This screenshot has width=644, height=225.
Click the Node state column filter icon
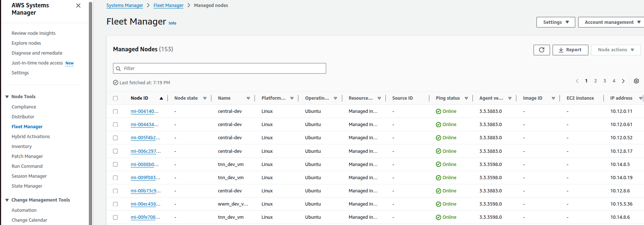click(205, 98)
